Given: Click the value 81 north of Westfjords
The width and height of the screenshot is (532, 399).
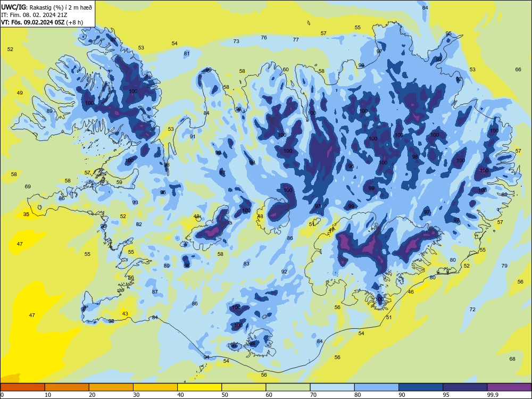Looking at the screenshot, I should pyautogui.click(x=187, y=54).
